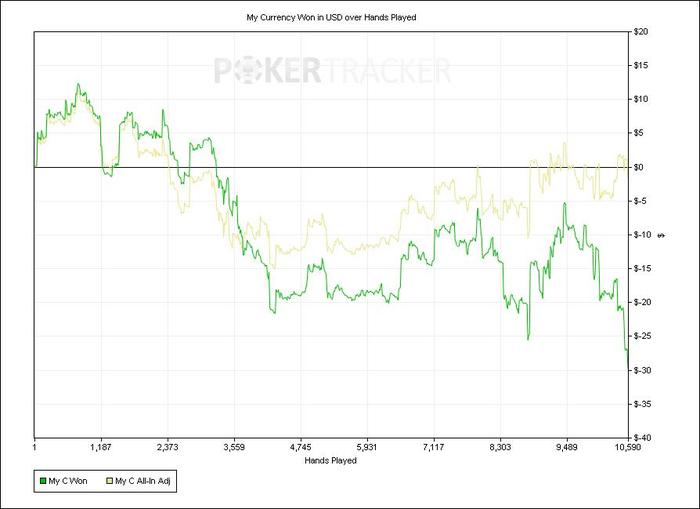Screen dimensions: 700x509
Task: Click the $ unit label beside the y-axis
Action: coord(662,235)
